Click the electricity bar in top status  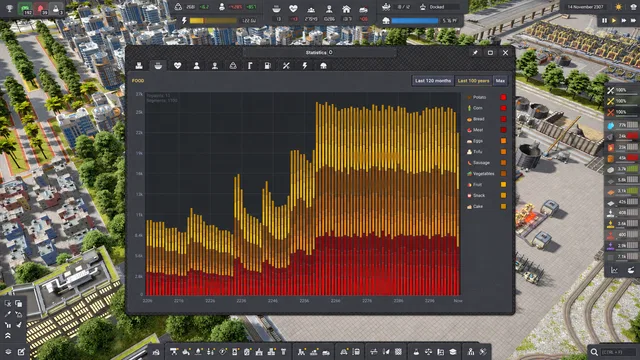[x=213, y=20]
